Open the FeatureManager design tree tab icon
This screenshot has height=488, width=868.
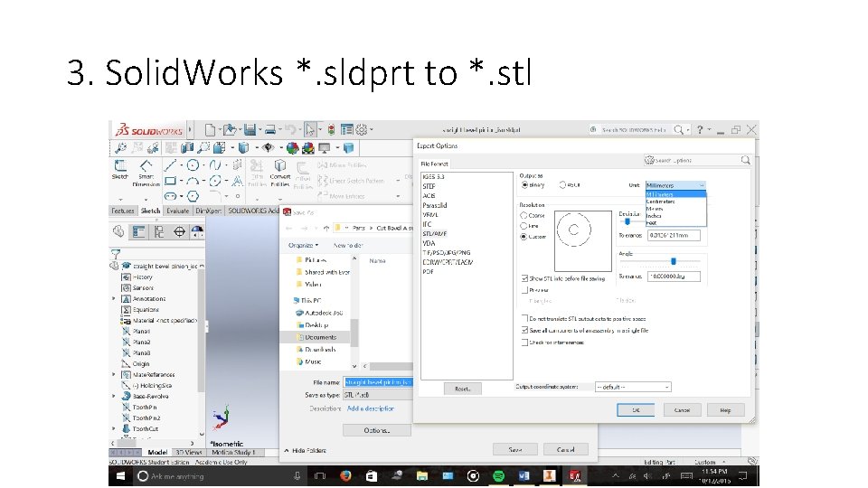pyautogui.click(x=118, y=231)
